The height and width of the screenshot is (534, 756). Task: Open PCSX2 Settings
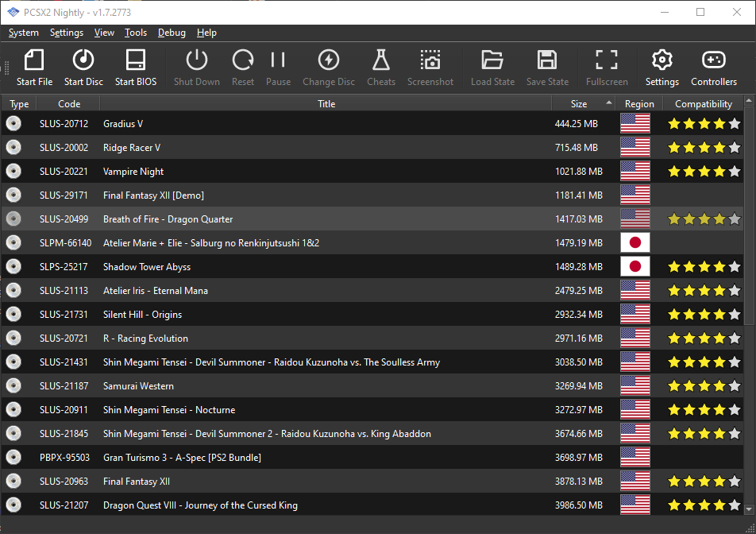[x=661, y=68]
